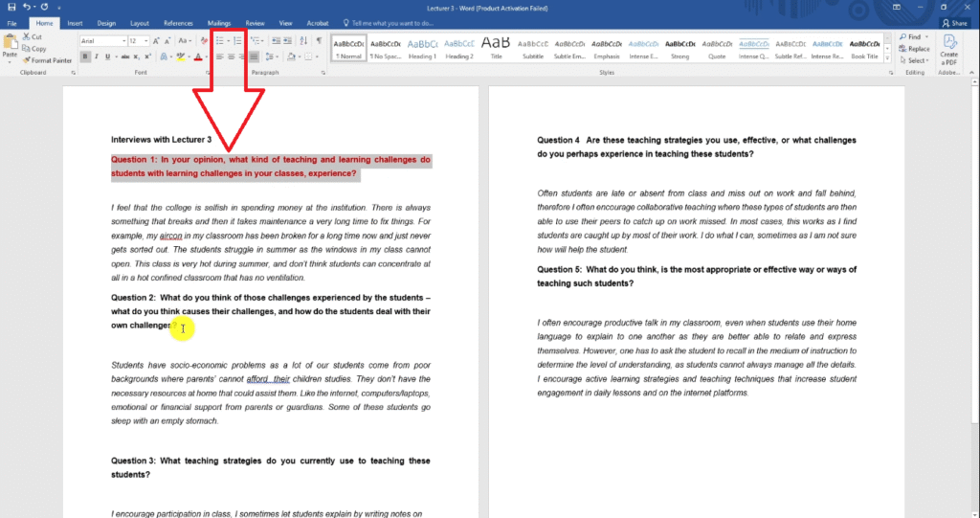Toggle Bold formatting
The height and width of the screenshot is (518, 980).
(84, 56)
